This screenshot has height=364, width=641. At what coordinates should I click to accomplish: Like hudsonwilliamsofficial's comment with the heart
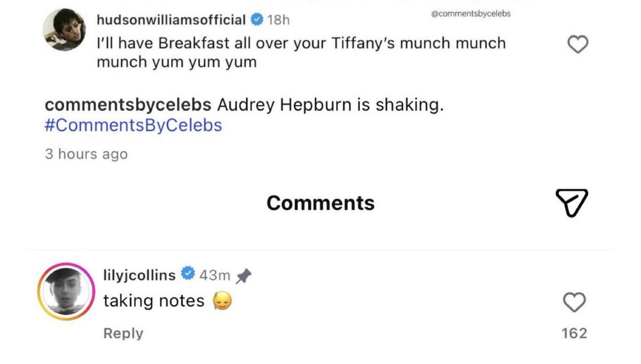coord(577,45)
